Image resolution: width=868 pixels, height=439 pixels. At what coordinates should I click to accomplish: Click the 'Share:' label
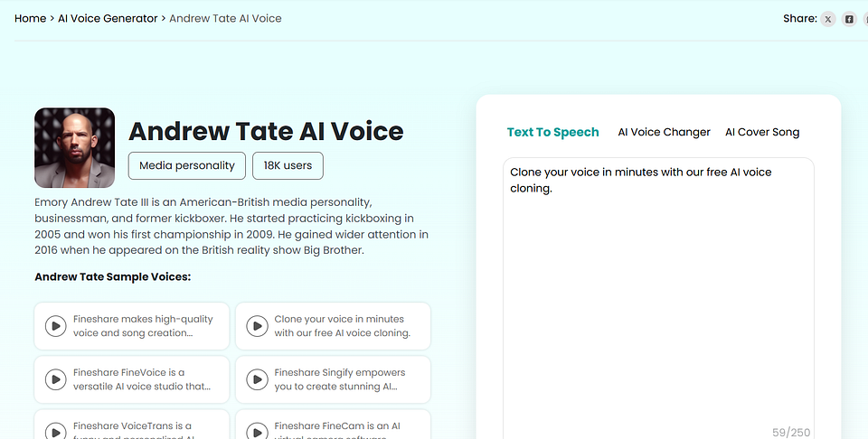pos(800,18)
